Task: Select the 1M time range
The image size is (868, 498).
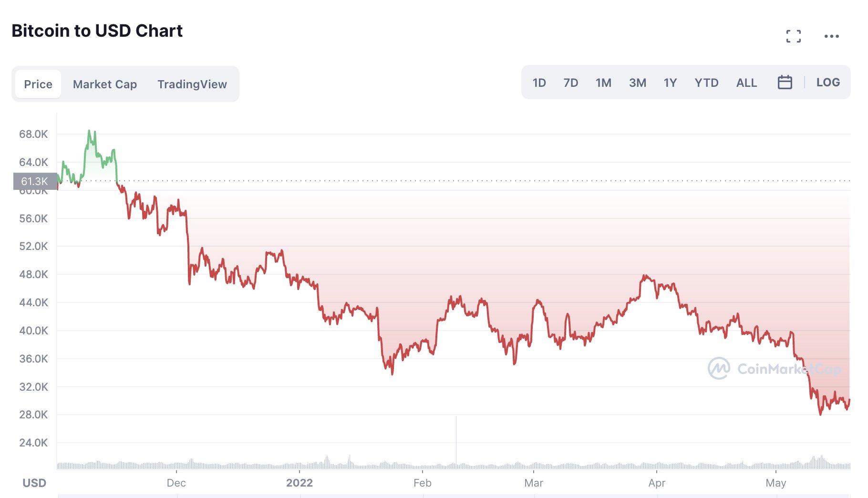Action: (x=603, y=83)
